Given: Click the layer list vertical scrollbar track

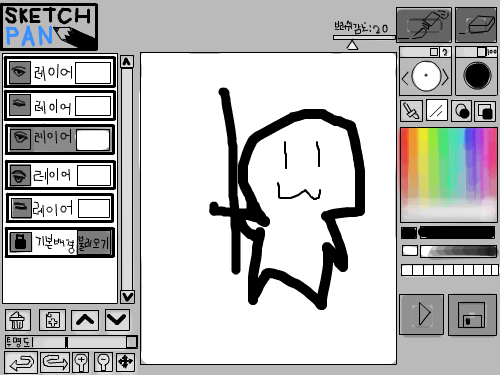Looking at the screenshot, I should tap(127, 179).
